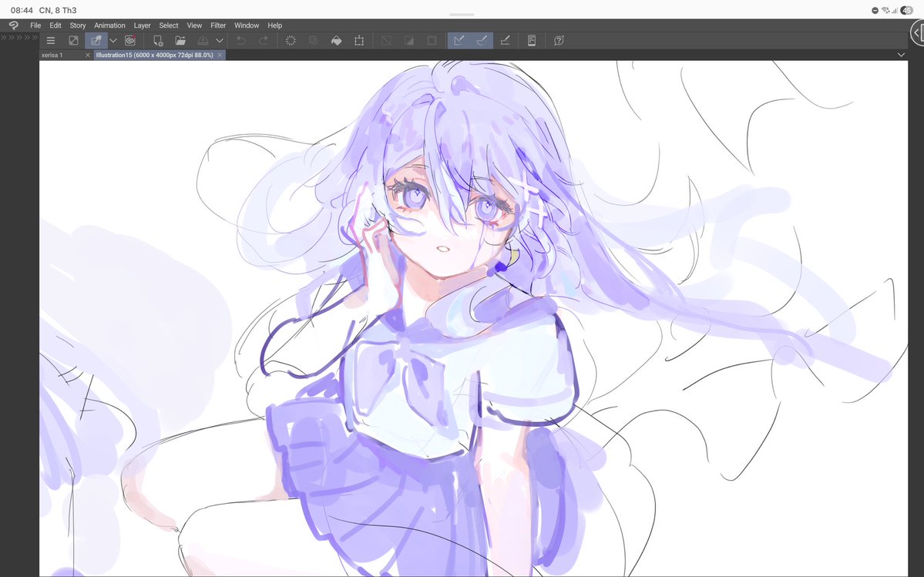Close the xerisa 1 tab
This screenshot has height=577, width=924.
pyautogui.click(x=88, y=55)
